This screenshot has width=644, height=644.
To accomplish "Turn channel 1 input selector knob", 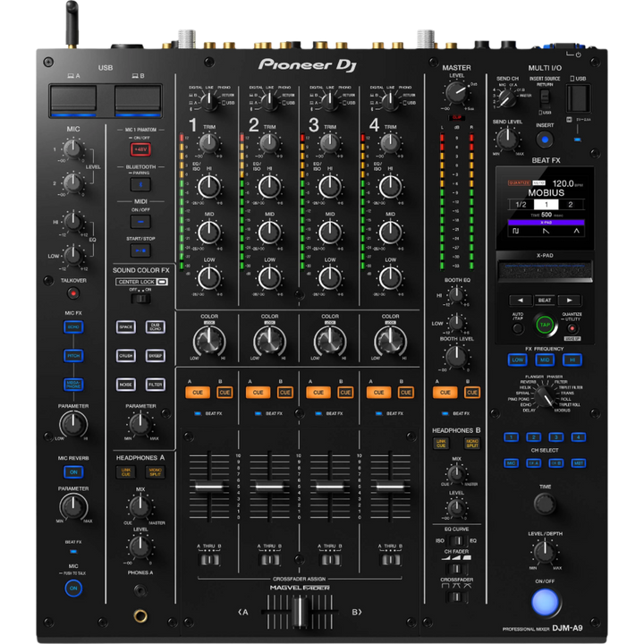I will [x=209, y=101].
